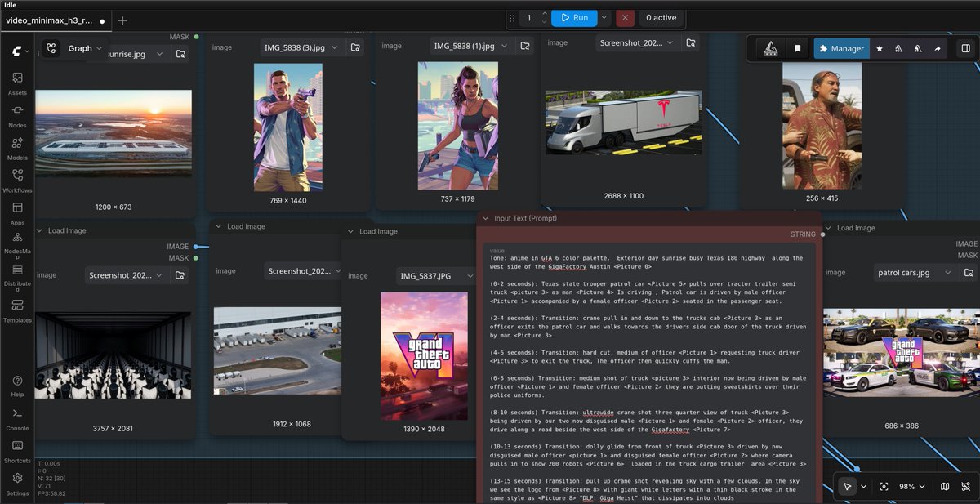Click the triangle logo icon left of the bookmark icon
The width and height of the screenshot is (980, 504).
(x=770, y=48)
